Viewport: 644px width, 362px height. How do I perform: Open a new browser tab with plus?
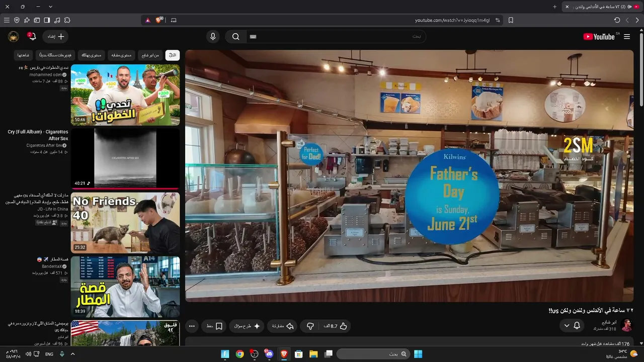pos(555,7)
